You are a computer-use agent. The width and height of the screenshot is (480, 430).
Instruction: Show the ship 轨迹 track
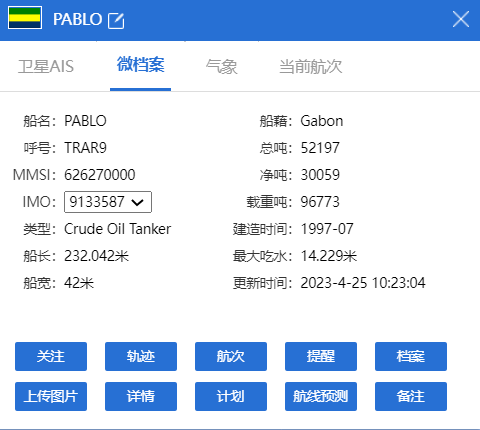(x=141, y=356)
